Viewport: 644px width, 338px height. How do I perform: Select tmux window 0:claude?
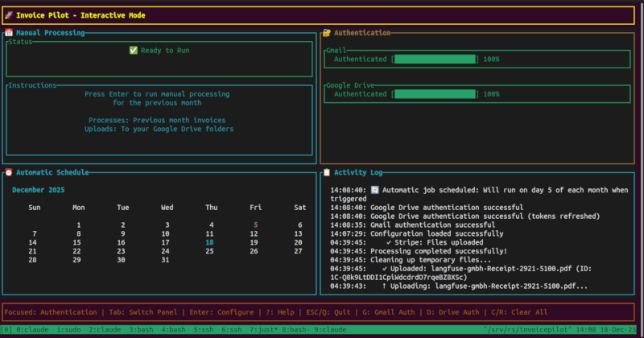(32, 329)
